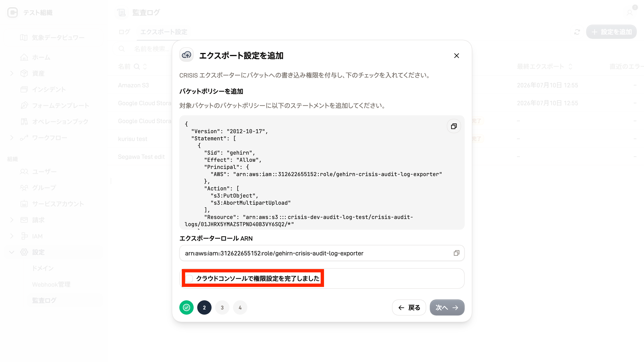Expand the IAM sidebar section

pos(12,236)
